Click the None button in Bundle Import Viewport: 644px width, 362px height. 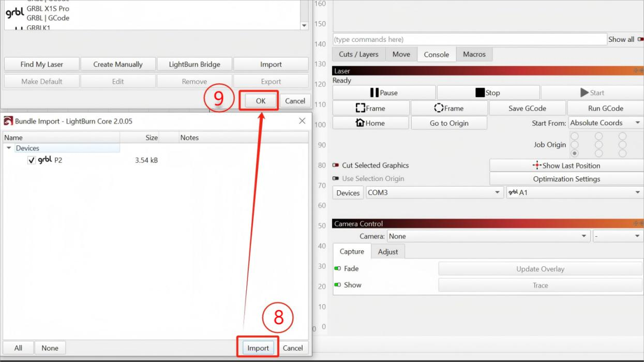pyautogui.click(x=50, y=348)
